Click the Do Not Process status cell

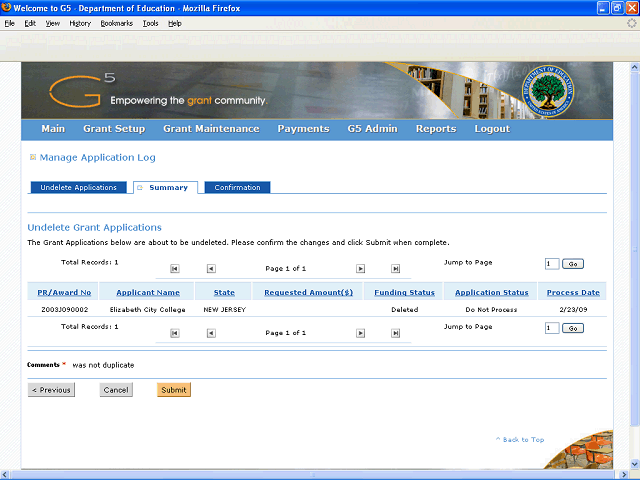click(491, 309)
